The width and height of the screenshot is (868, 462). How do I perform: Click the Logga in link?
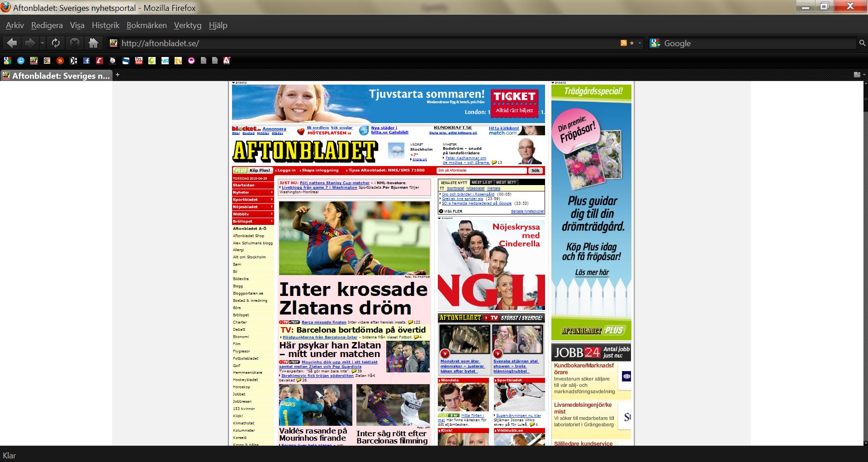pyautogui.click(x=286, y=171)
